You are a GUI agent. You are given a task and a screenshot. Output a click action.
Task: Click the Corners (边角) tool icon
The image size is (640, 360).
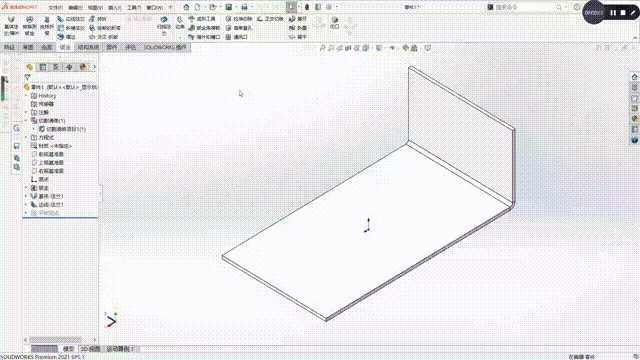click(180, 22)
